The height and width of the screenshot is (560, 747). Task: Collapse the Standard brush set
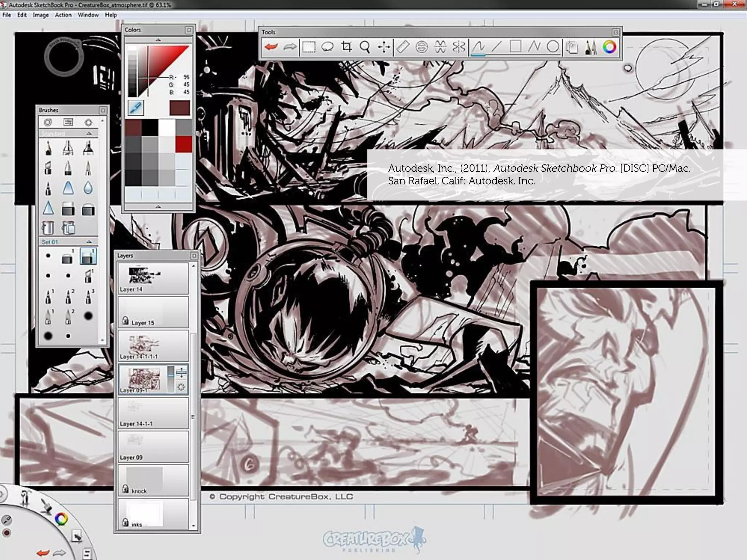pos(89,133)
